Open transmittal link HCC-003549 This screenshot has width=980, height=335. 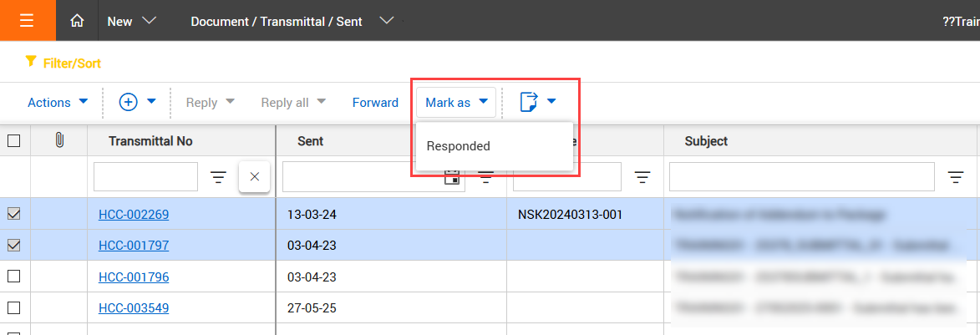coord(134,307)
